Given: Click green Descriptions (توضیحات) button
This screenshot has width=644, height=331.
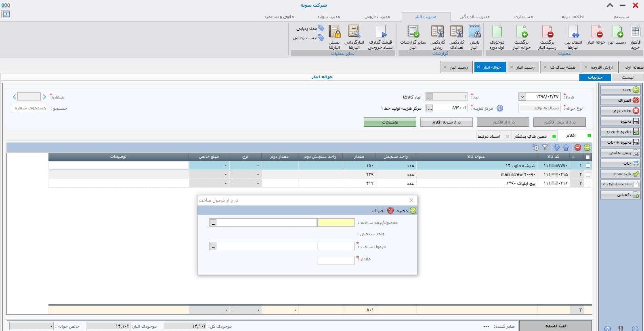Looking at the screenshot, I should (x=390, y=122).
